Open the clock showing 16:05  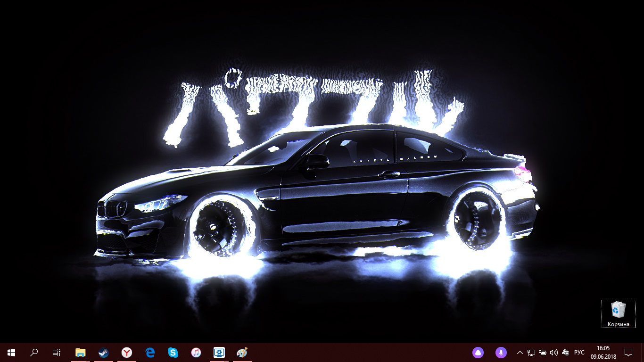603,352
